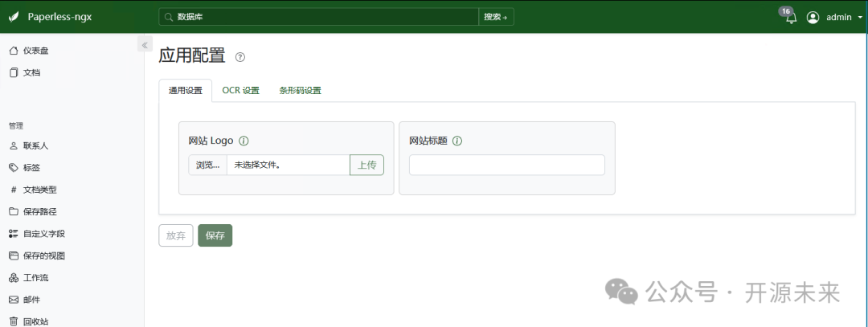Click the 工作流 workflow icon
Screen dimensions: 868x327
pyautogui.click(x=14, y=277)
